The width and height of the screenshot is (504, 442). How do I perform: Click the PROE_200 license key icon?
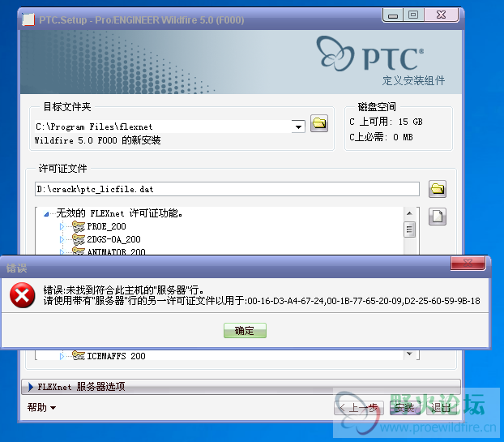79,226
